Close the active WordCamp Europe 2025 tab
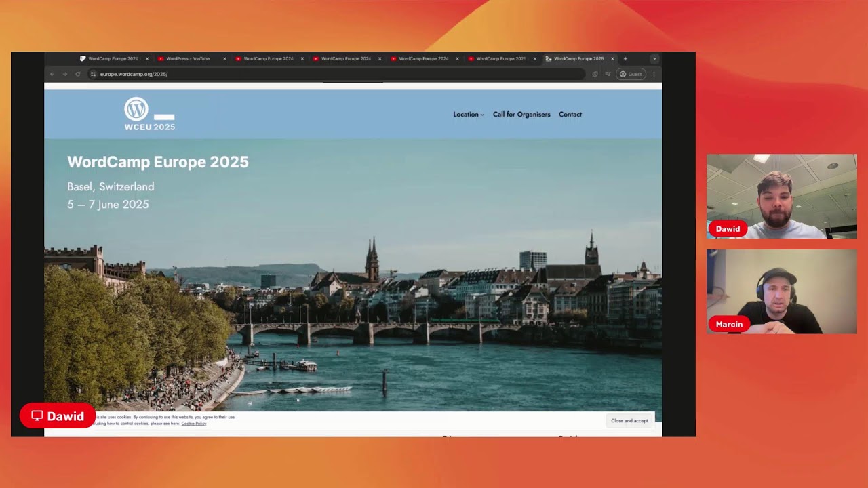The height and width of the screenshot is (488, 868). tap(612, 58)
